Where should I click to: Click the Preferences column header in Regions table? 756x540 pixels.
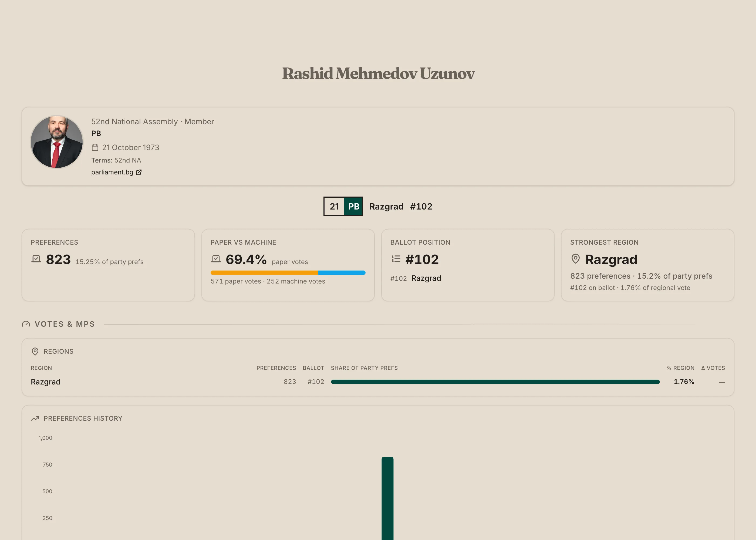(x=276, y=368)
